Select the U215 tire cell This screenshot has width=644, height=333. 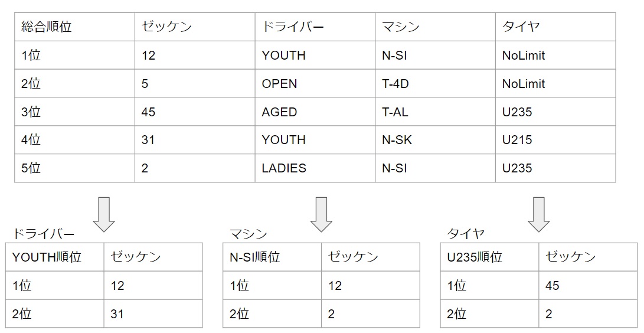point(555,140)
